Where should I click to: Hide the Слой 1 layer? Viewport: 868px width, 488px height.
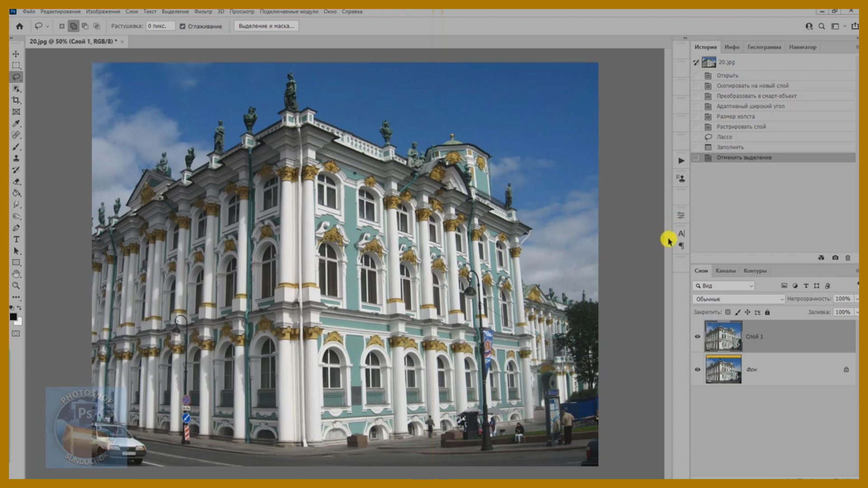698,337
